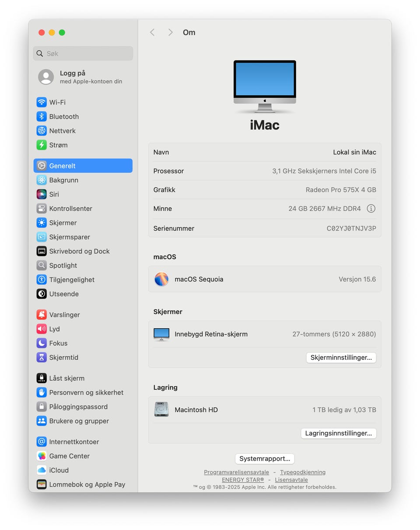Open the Game Center icon
The height and width of the screenshot is (530, 420).
[x=42, y=456]
